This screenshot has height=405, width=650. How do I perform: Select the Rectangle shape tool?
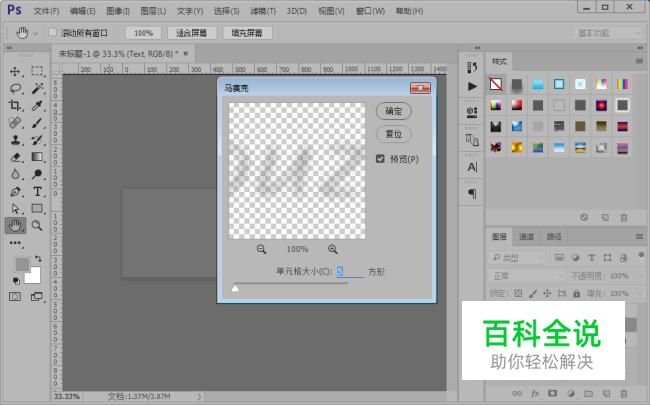point(37,209)
